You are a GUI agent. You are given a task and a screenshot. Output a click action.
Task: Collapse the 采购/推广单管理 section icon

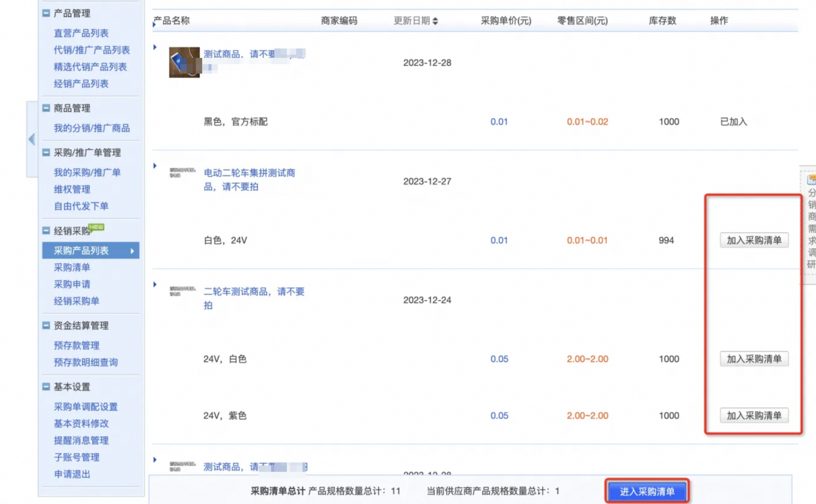[46, 152]
